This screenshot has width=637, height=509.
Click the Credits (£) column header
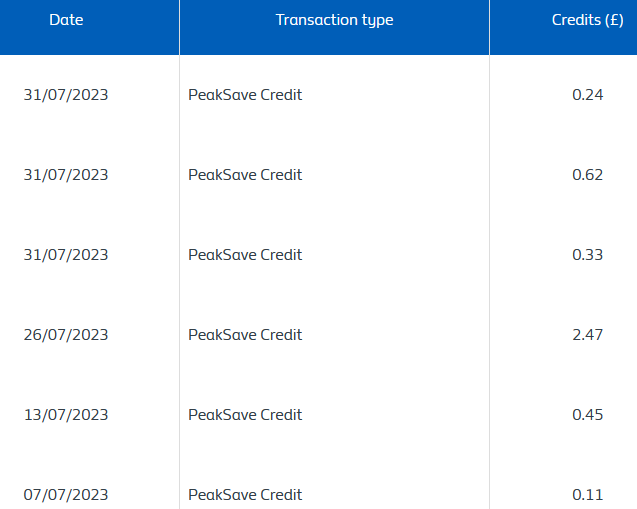point(587,20)
